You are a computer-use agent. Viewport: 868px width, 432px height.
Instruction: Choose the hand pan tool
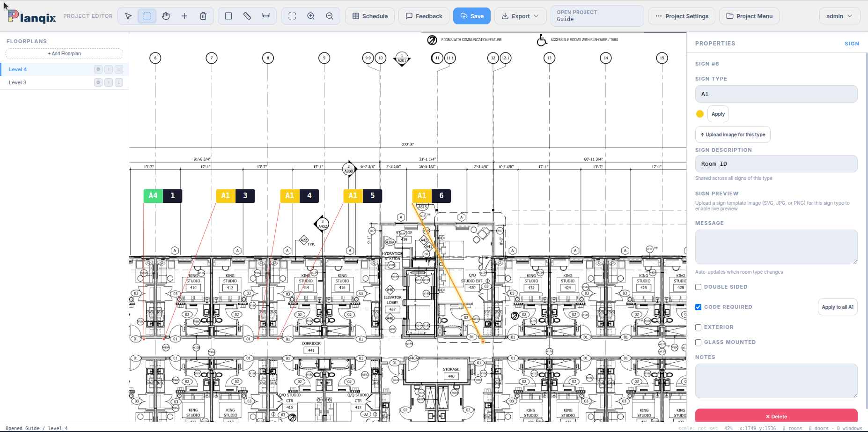coord(166,16)
